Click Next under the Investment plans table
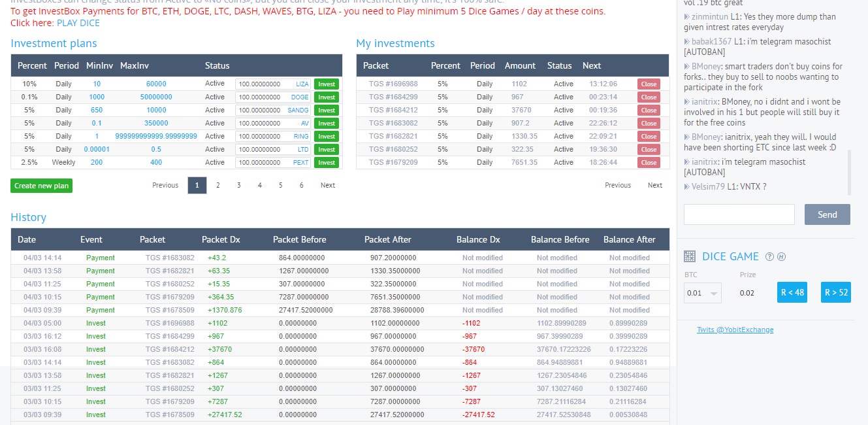 point(328,185)
